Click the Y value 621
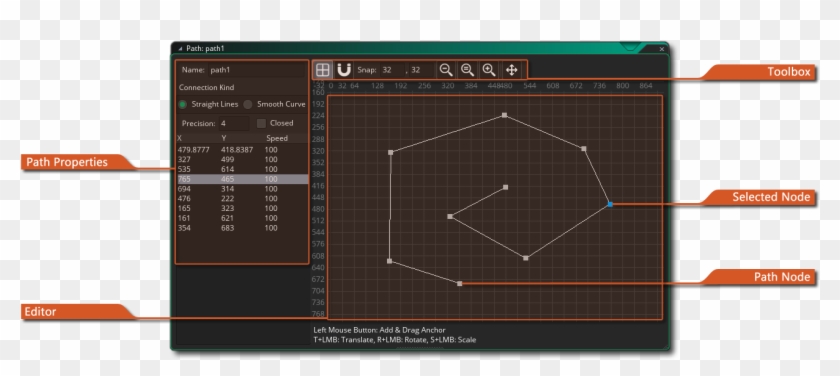840x376 pixels. pos(227,218)
